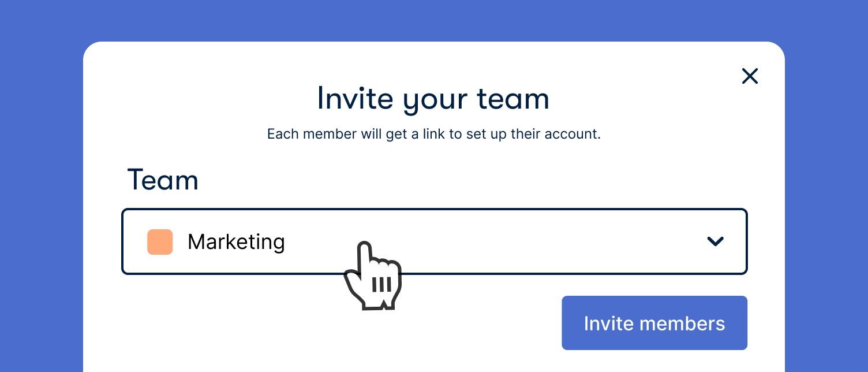
Task: Click the Invite your team heading
Action: pyautogui.click(x=433, y=99)
